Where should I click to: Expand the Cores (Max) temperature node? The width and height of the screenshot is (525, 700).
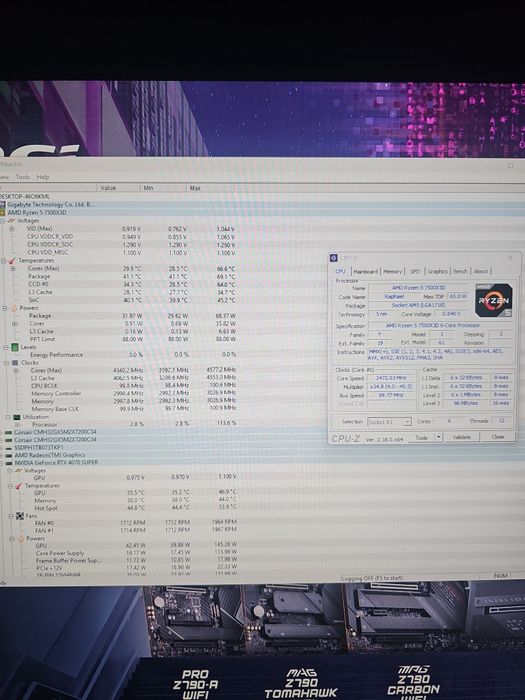(13, 269)
